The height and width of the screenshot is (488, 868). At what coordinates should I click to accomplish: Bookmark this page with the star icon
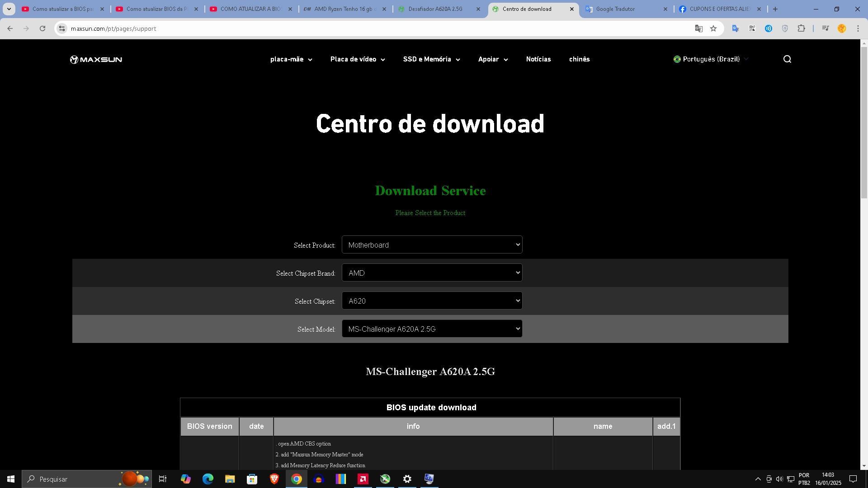pos(713,28)
